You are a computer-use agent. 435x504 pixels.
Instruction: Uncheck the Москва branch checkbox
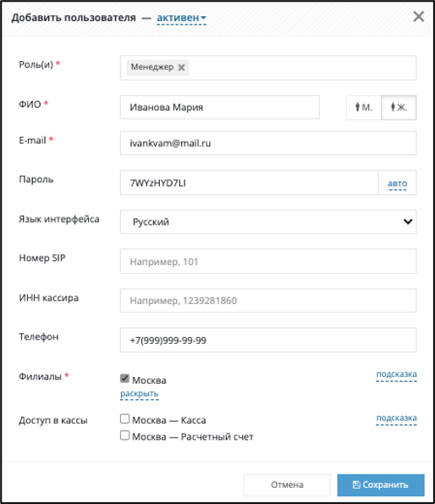124,379
